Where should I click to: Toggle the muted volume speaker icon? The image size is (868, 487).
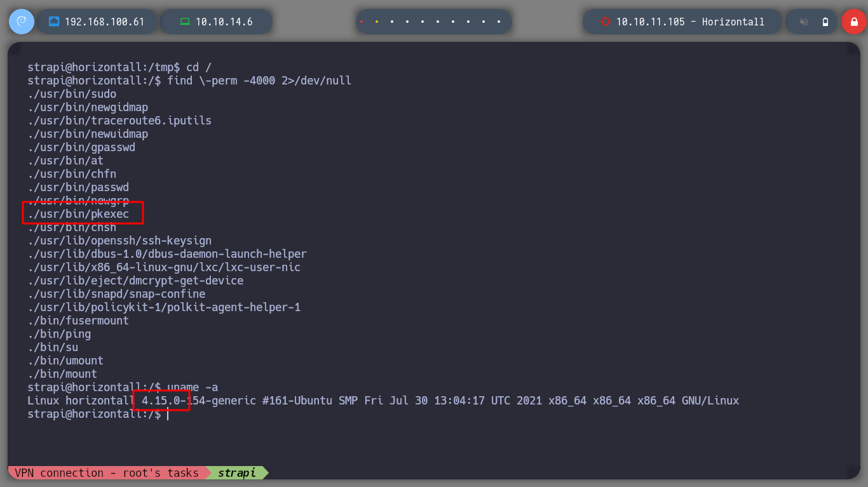point(804,22)
